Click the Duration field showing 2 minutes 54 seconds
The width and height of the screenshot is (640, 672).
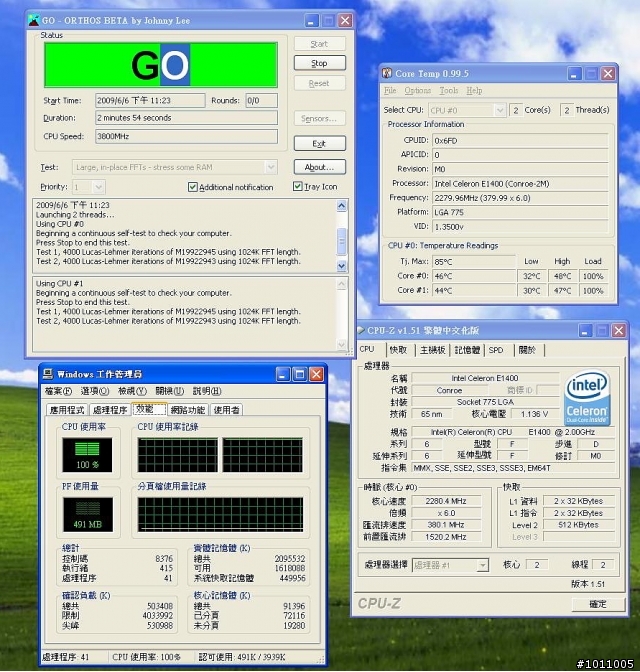186,118
